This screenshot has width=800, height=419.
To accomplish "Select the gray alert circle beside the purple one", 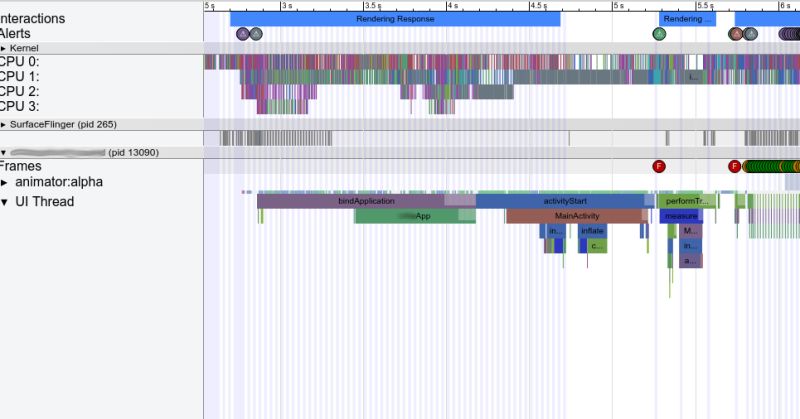I will (256, 34).
